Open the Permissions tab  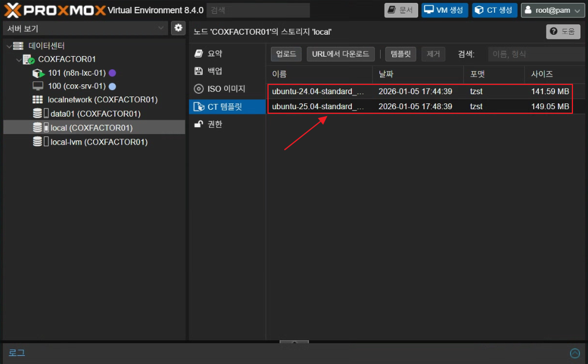click(227, 124)
